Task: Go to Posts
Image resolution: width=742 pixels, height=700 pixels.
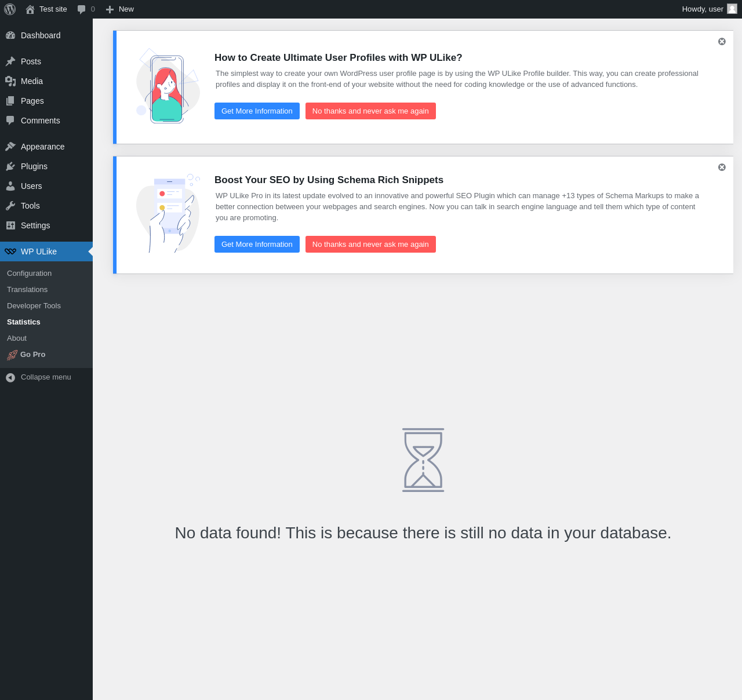Action: (x=46, y=61)
